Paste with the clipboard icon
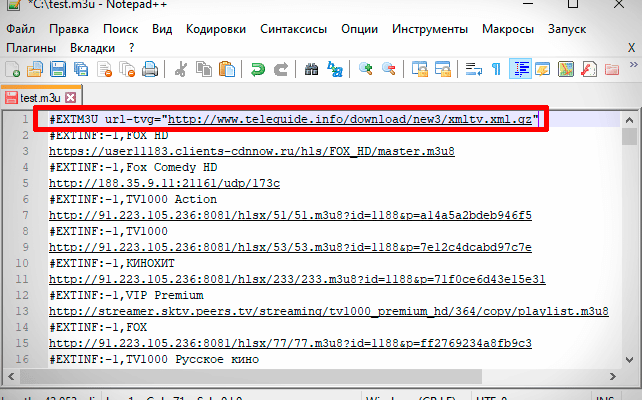Viewport: 642px width, 400px height. point(227,69)
